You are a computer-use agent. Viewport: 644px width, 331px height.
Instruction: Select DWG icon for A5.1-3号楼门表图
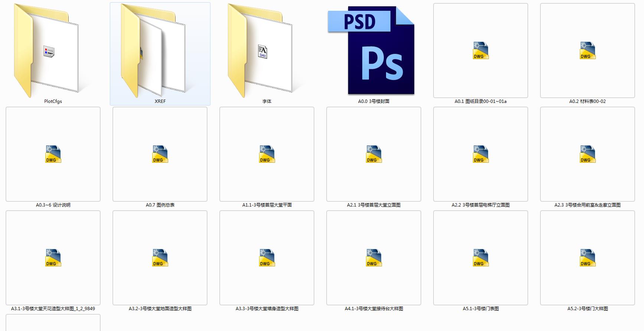(481, 258)
